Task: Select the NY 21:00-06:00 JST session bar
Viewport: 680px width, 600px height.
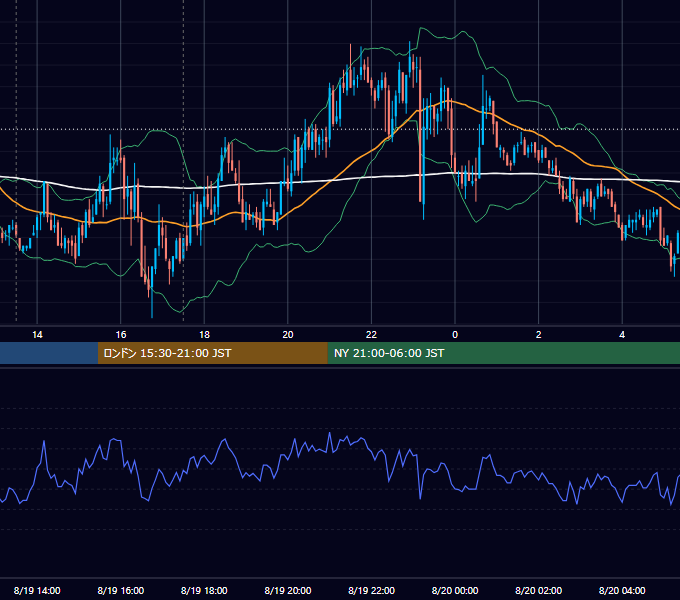Action: click(503, 353)
